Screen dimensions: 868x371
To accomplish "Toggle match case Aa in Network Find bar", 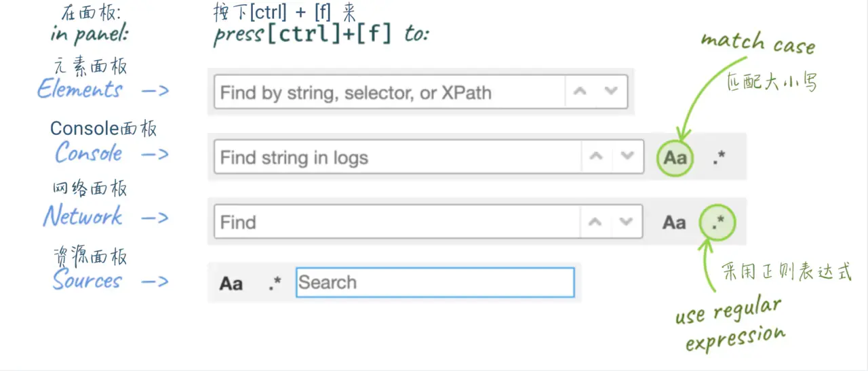I will [674, 222].
